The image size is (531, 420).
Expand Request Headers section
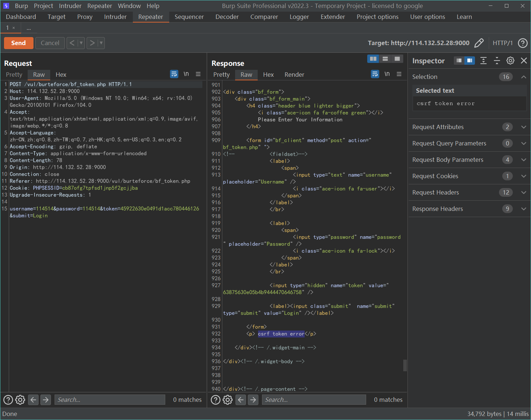pos(524,192)
